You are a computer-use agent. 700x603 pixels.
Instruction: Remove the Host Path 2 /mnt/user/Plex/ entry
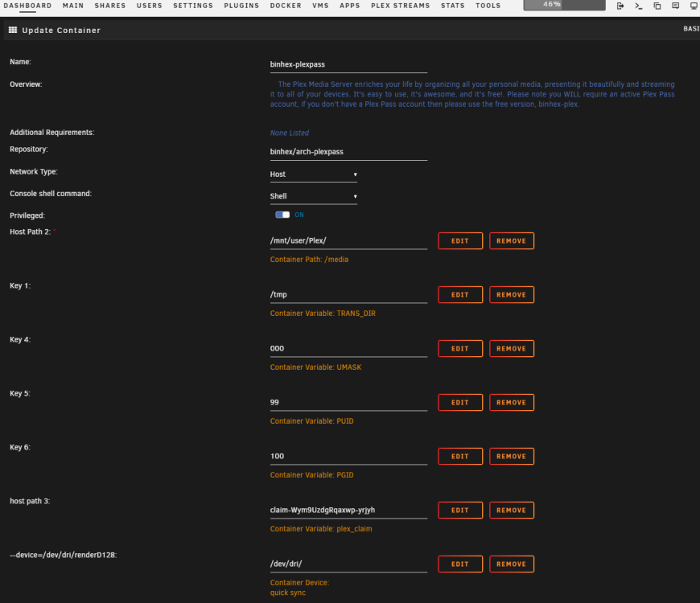tap(512, 241)
